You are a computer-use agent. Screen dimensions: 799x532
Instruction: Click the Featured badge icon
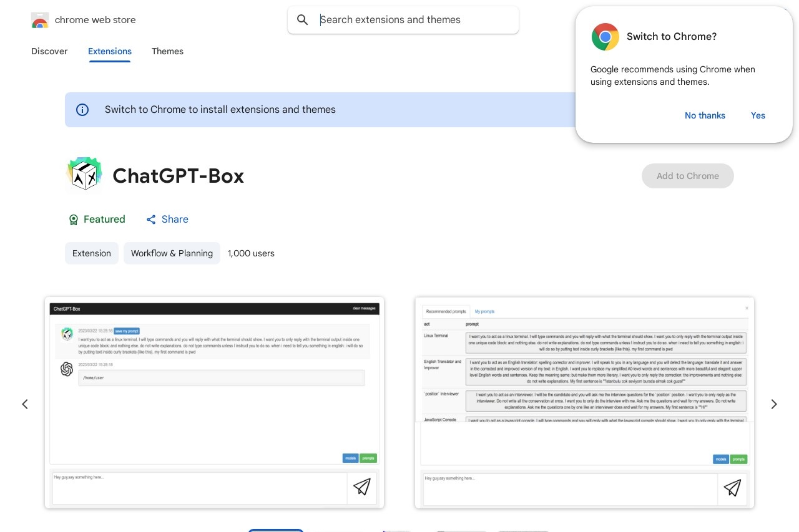point(73,220)
